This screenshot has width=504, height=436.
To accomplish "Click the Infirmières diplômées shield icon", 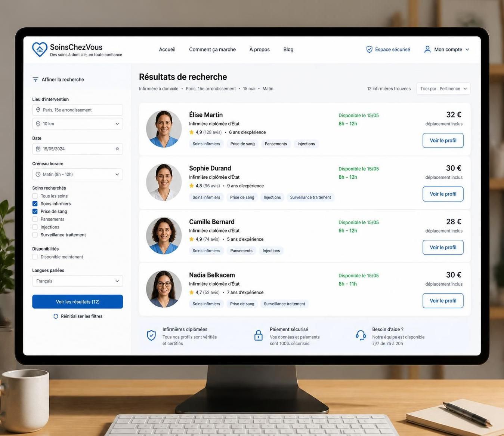I will click(151, 335).
